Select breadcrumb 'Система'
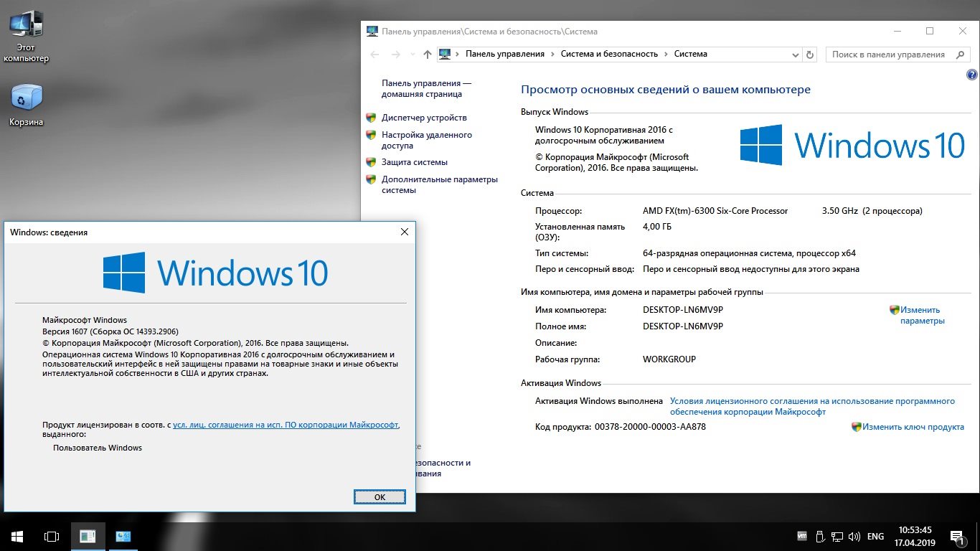Screen dimensions: 980x551 click(690, 54)
